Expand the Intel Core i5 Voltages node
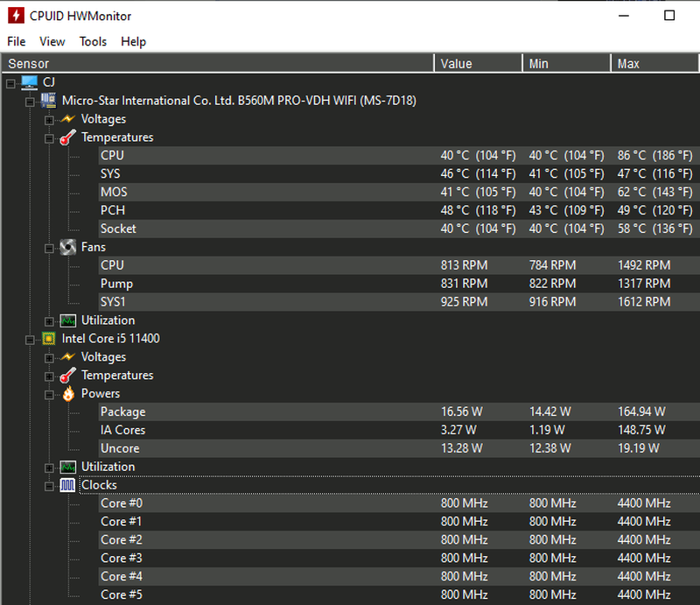The width and height of the screenshot is (700, 605). 49,358
